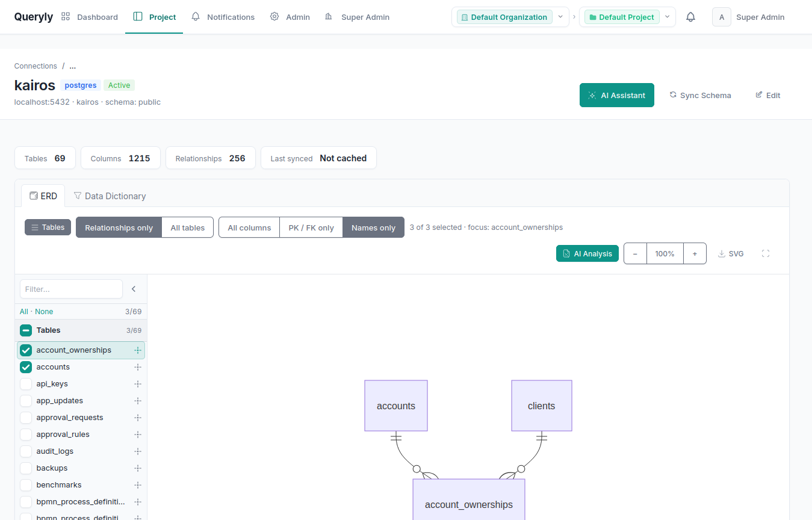Image resolution: width=812 pixels, height=520 pixels.
Task: Click the Edit pencil icon
Action: [758, 95]
